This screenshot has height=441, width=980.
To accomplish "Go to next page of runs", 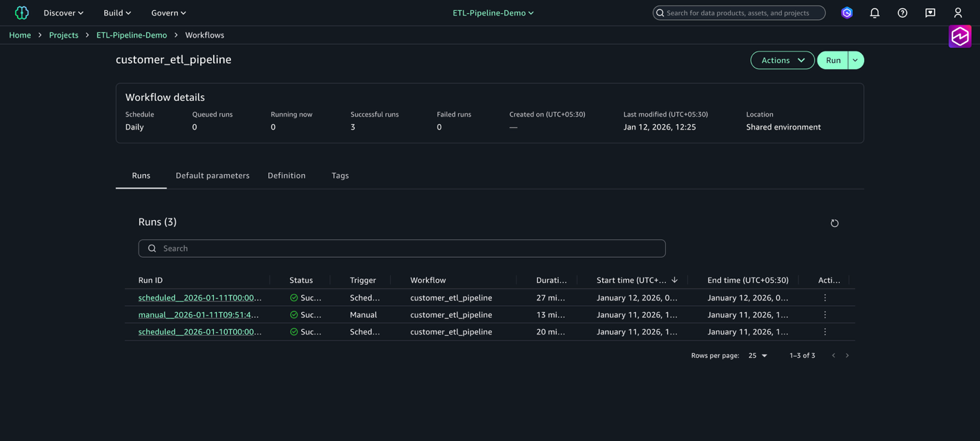I will (x=847, y=355).
